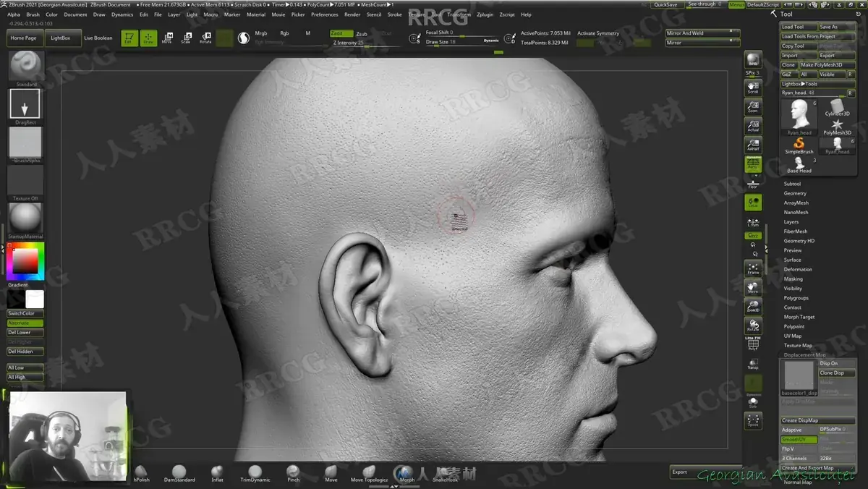868x489 pixels.
Task: Click the BPR render icon
Action: [753, 61]
